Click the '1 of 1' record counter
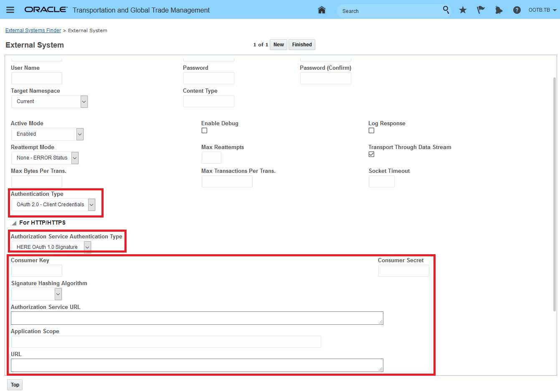 point(261,45)
